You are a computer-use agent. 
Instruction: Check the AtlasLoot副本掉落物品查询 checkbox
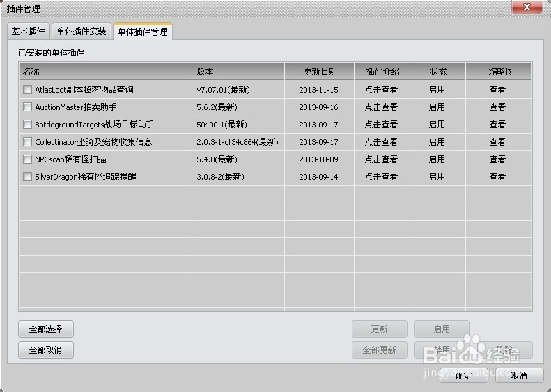coord(27,90)
